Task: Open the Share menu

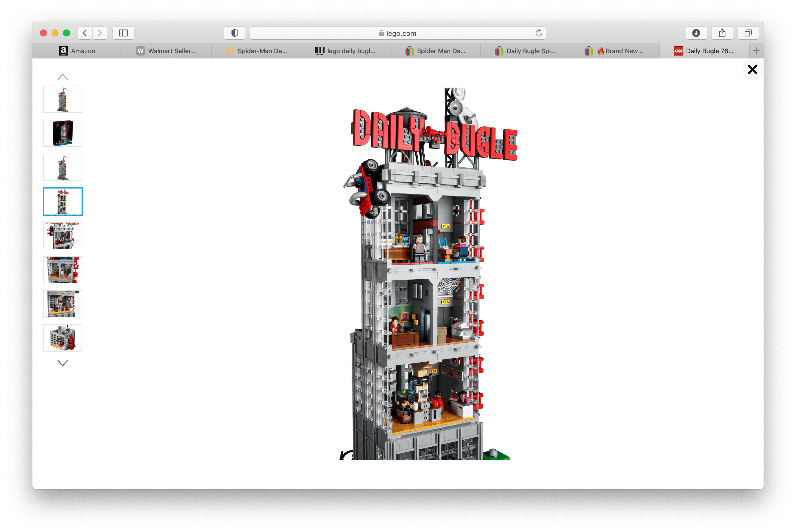Action: point(722,33)
